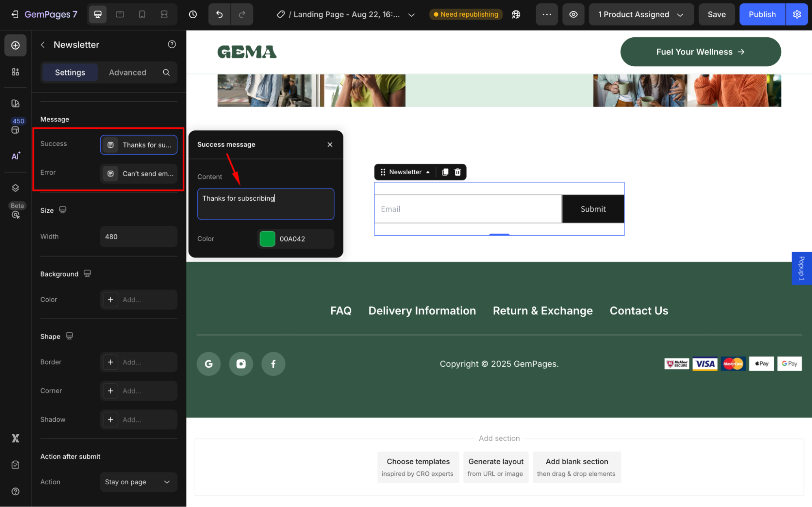The width and height of the screenshot is (812, 507).
Task: Switch to mobile device view
Action: (x=142, y=15)
